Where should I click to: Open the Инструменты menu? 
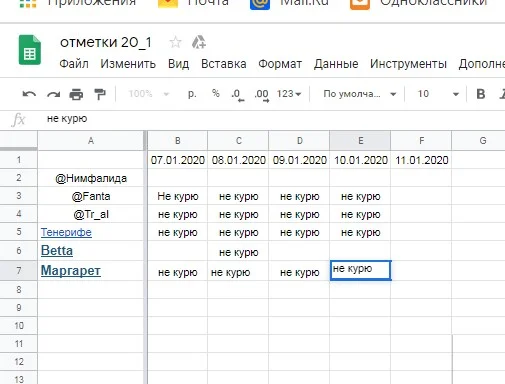tap(408, 64)
